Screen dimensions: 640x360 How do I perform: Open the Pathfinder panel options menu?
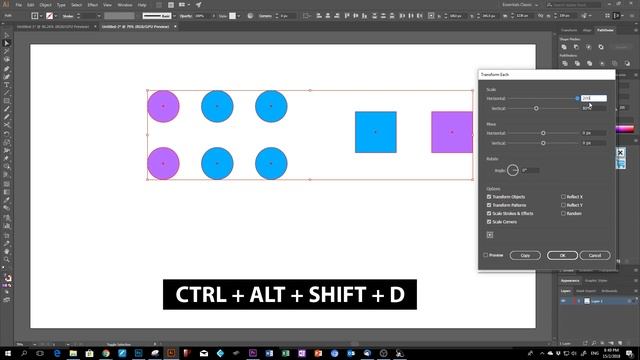pyautogui.click(x=636, y=30)
